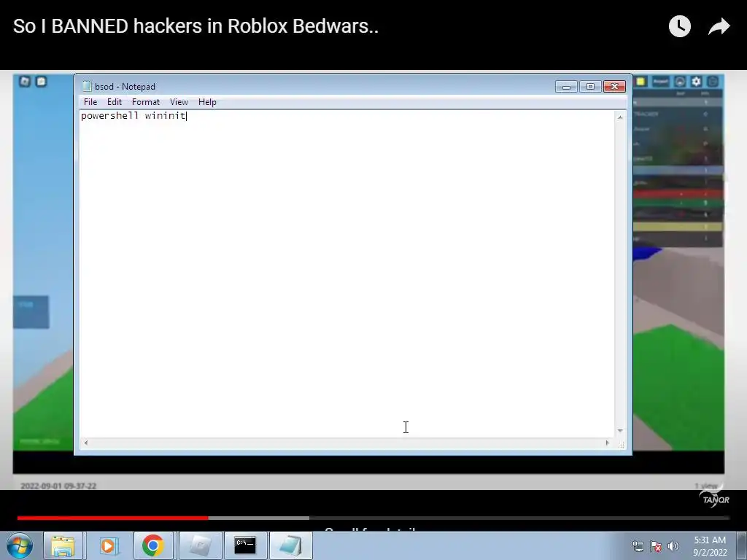Open the YouTube Share arrow icon
The image size is (747, 560).
pos(719,26)
